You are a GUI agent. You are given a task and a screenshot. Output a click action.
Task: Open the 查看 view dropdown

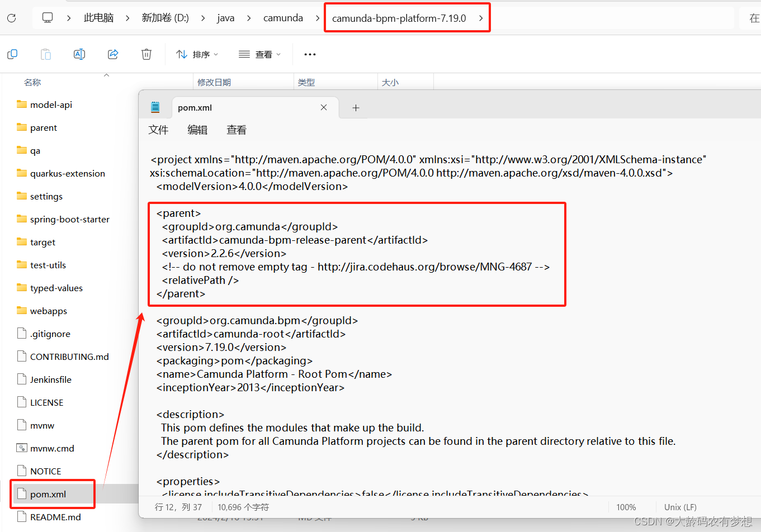[x=260, y=54]
